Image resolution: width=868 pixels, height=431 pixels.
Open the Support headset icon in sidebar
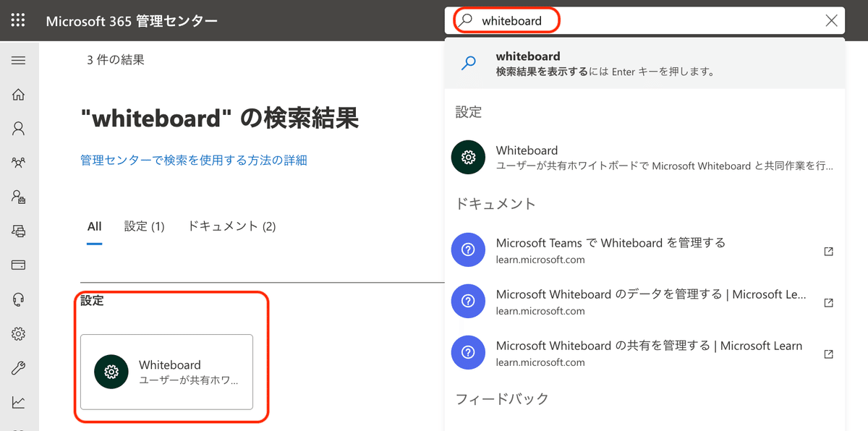tap(19, 299)
